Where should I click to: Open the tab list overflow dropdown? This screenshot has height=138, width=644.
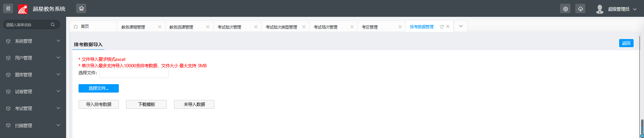pyautogui.click(x=461, y=26)
